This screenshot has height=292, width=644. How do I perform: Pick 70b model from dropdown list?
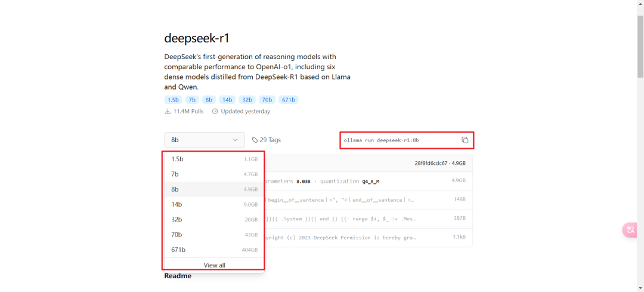pyautogui.click(x=215, y=235)
